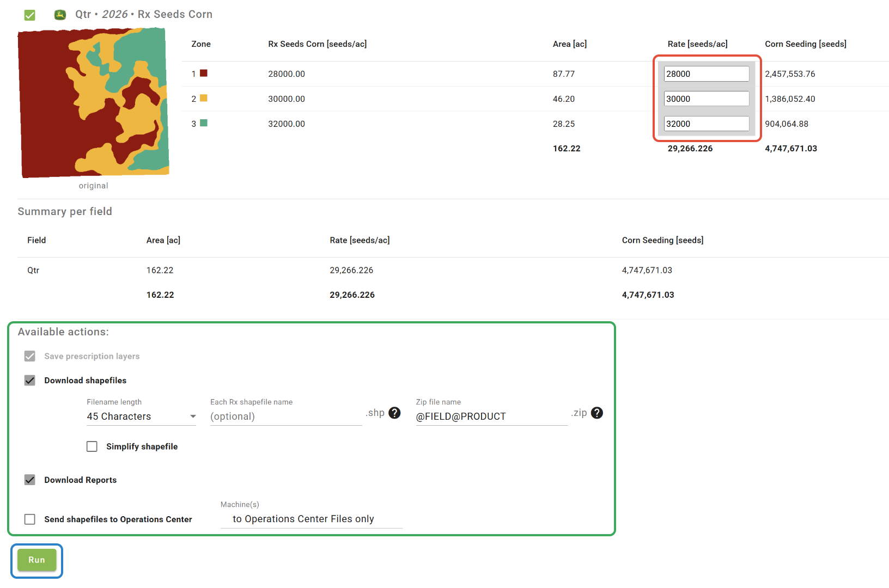Edit the zone 3 rate field 32000
Viewport: 889px width, 588px height.
click(x=706, y=124)
